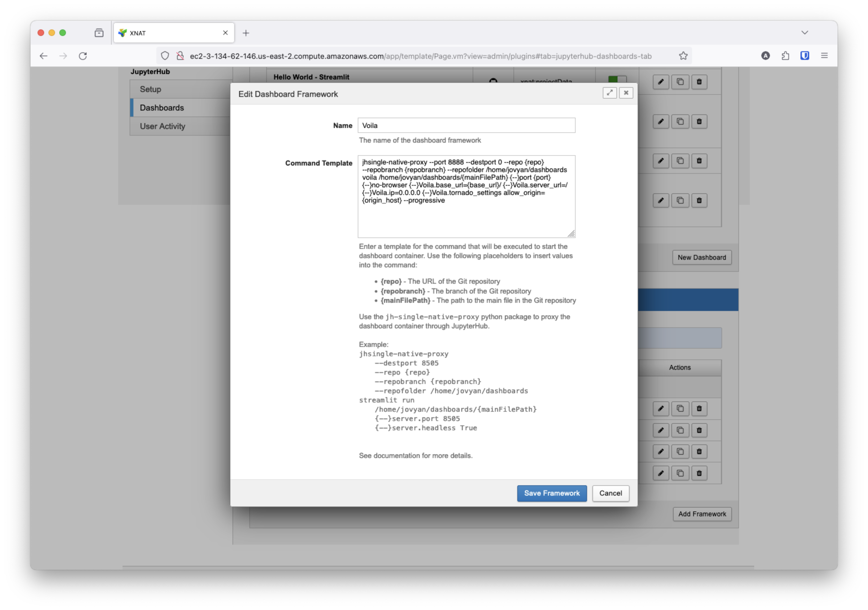868x610 pixels.
Task: Click into the Name input field
Action: pyautogui.click(x=466, y=126)
